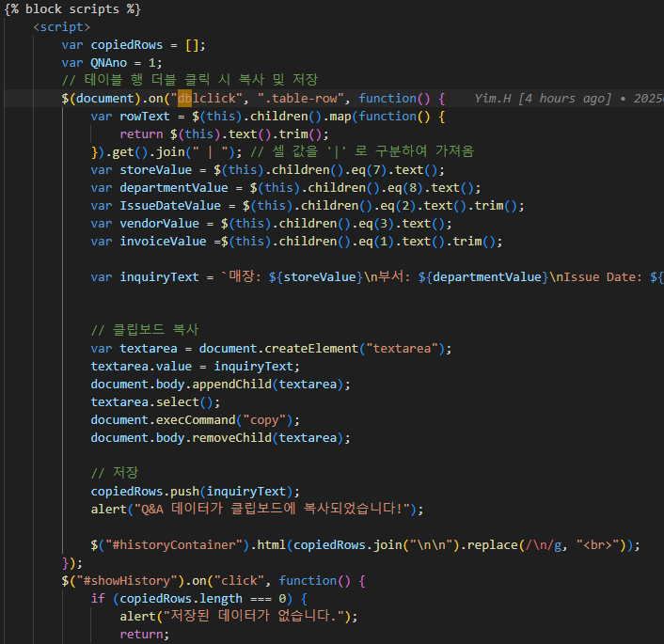Image resolution: width=664 pixels, height=644 pixels.
Task: Click the alert string 'Q&A 데이터가 클립보드에 복사되었습니다!'
Action: [x=272, y=509]
